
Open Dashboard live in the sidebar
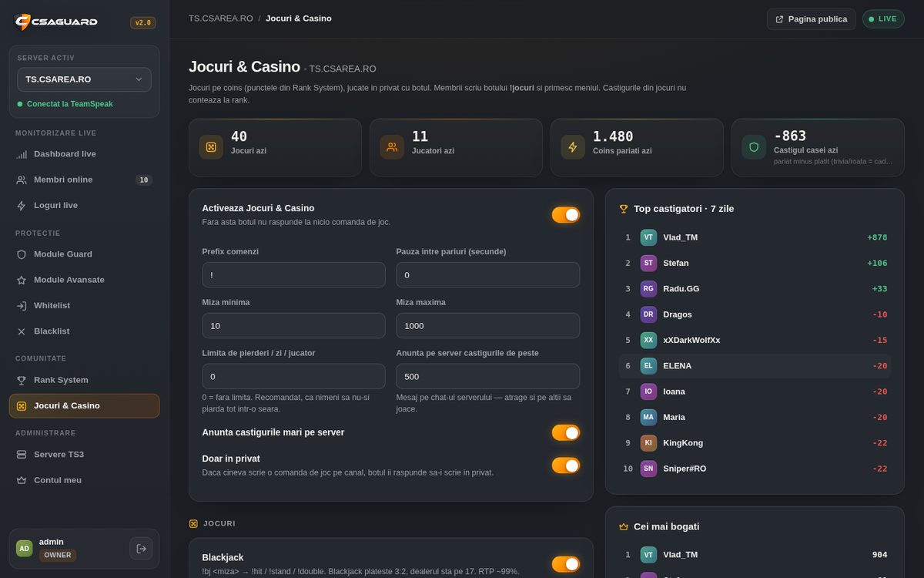pyautogui.click(x=85, y=154)
